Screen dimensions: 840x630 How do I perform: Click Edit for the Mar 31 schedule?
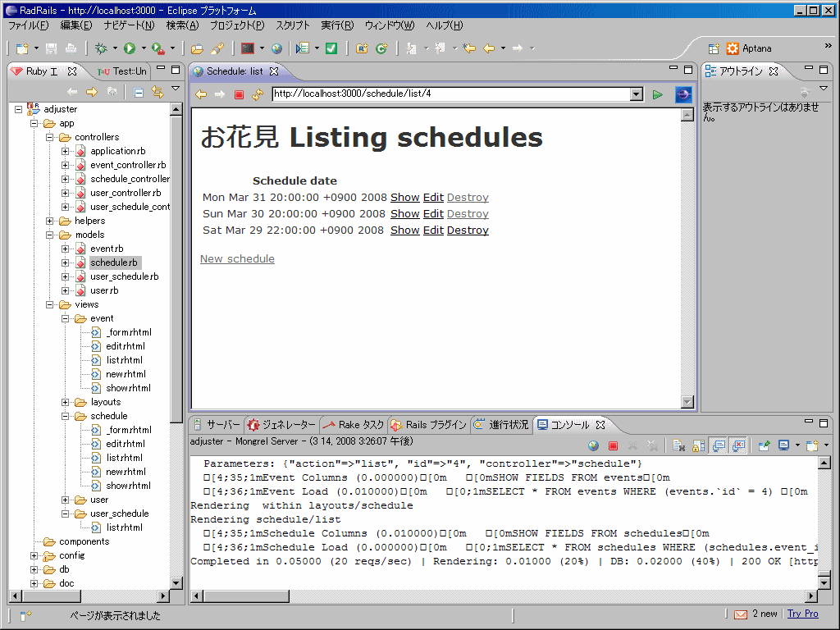pos(433,197)
